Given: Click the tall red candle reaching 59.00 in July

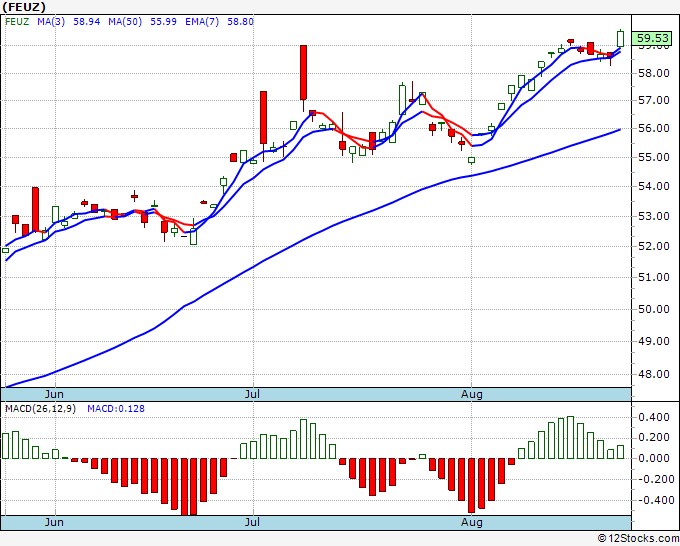Looking at the screenshot, I should (x=303, y=73).
